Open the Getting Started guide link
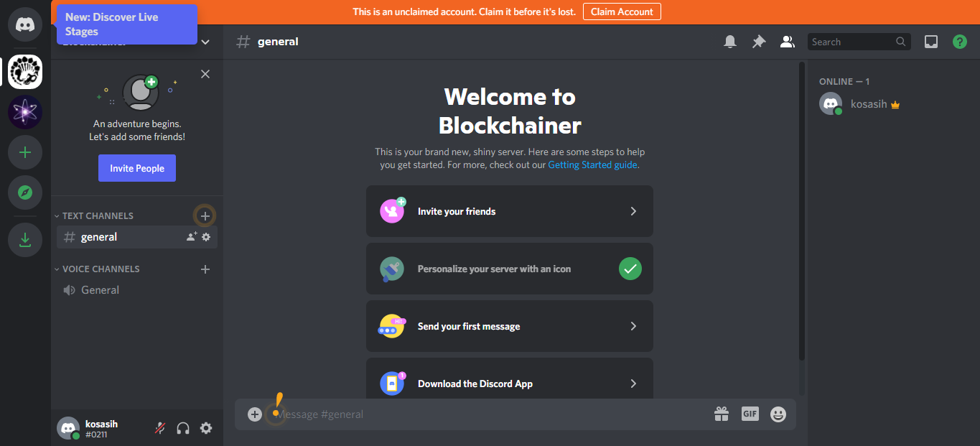The height and width of the screenshot is (446, 980). point(592,164)
